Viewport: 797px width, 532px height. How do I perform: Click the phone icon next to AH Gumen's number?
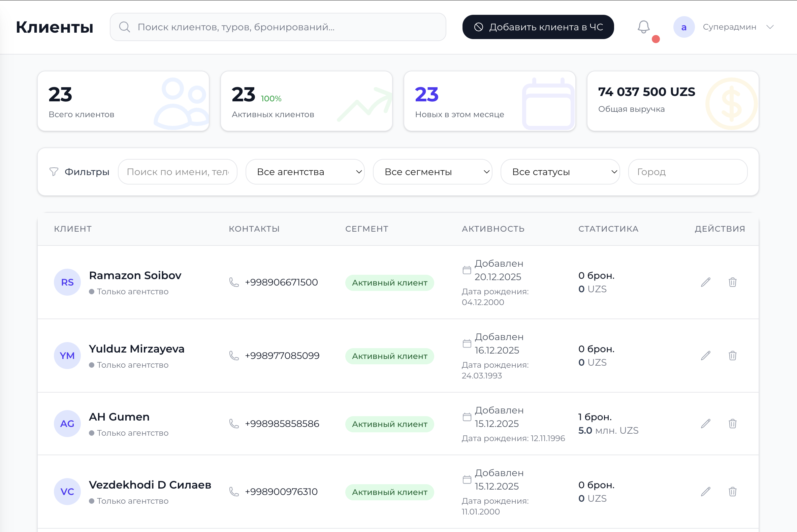233,424
